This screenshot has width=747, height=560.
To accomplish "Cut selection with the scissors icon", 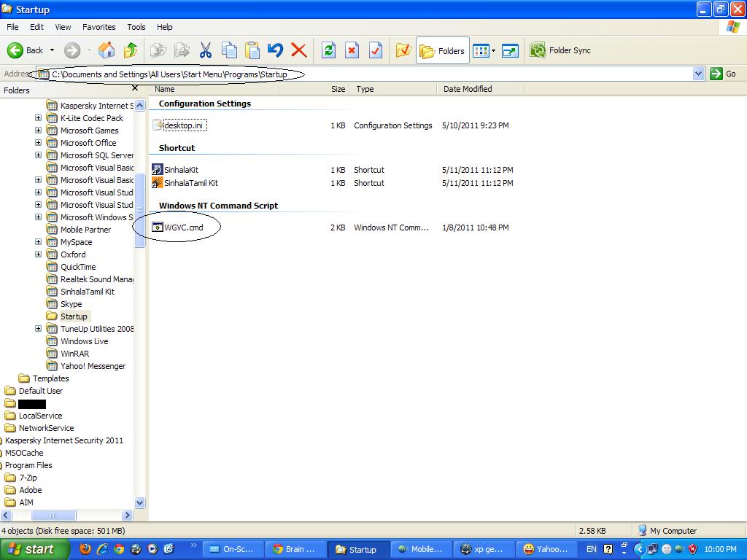I will click(x=205, y=50).
